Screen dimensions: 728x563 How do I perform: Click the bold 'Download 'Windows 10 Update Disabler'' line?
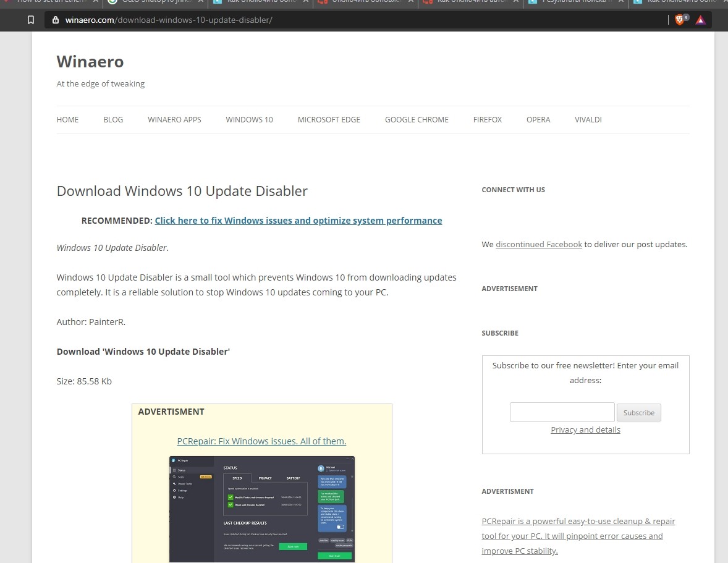point(143,352)
